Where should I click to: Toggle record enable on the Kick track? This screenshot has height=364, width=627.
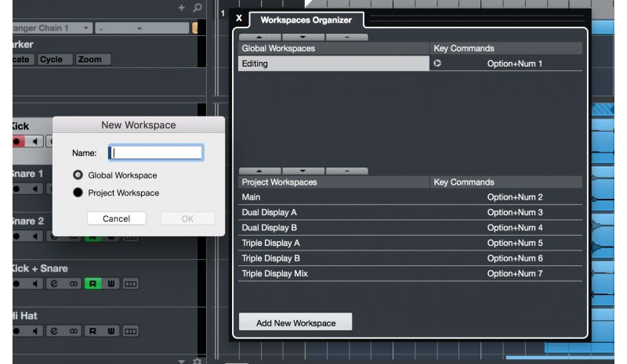pos(16,142)
